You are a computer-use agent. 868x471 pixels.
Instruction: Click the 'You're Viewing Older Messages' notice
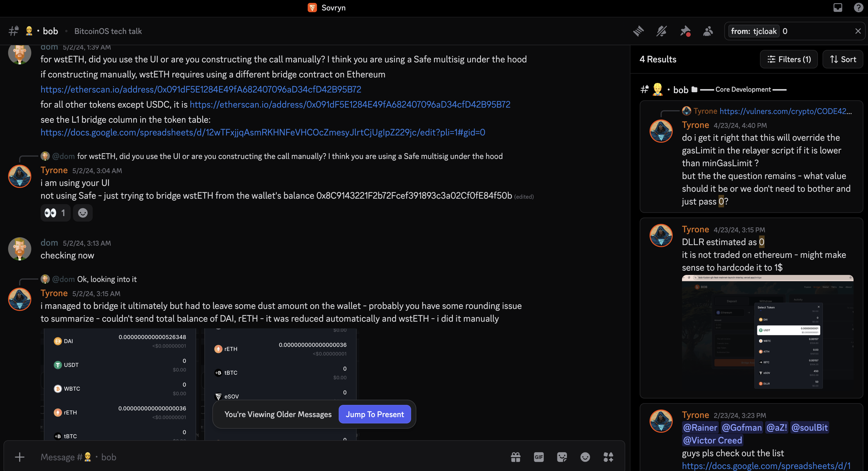click(x=278, y=414)
